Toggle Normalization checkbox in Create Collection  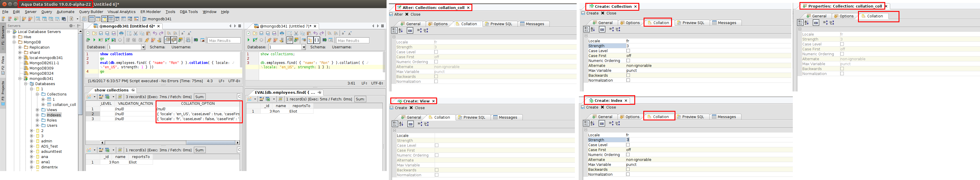[628, 80]
